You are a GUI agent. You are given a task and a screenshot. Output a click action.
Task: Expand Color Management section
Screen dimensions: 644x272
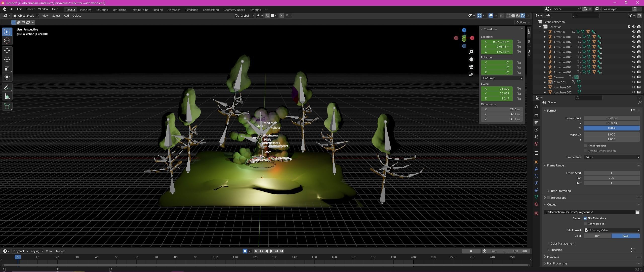click(x=562, y=244)
